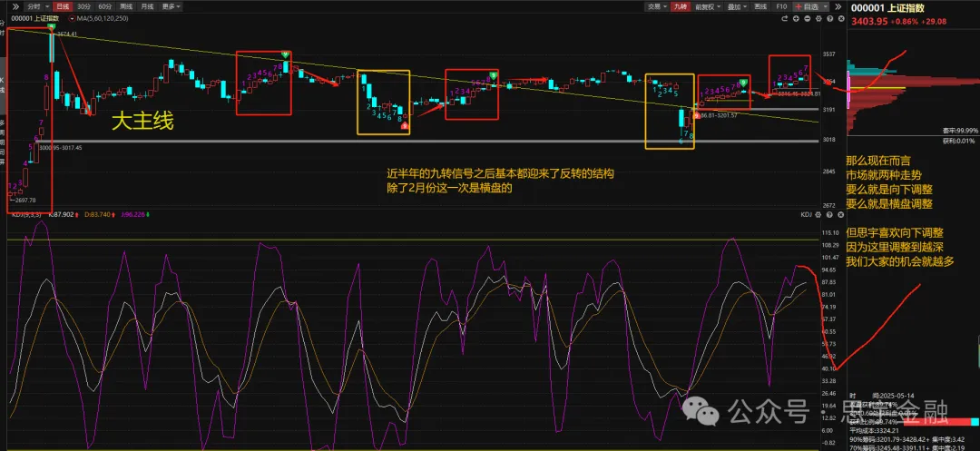This screenshot has height=451, width=980.
Task: Click the 2845 price axis label
Action: point(830,172)
